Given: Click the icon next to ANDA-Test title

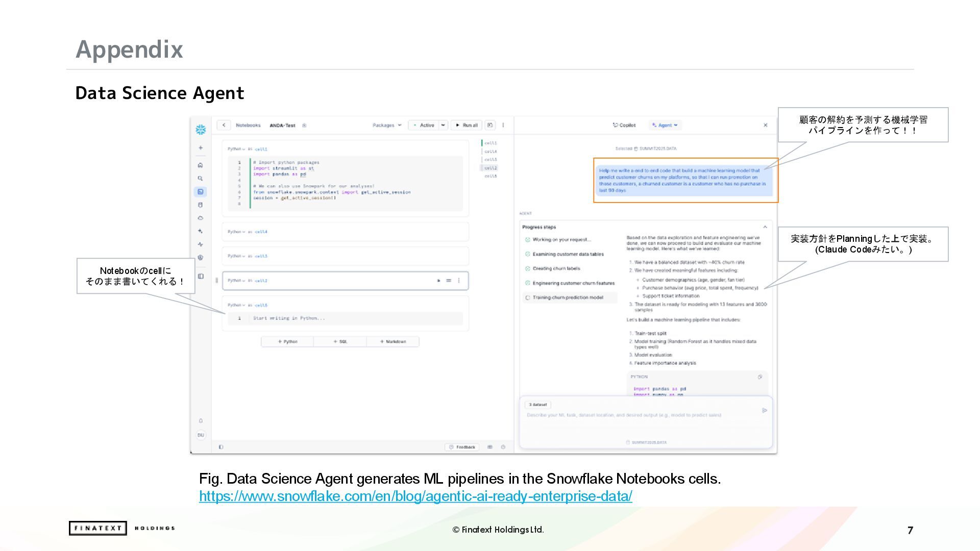Looking at the screenshot, I should pos(304,126).
